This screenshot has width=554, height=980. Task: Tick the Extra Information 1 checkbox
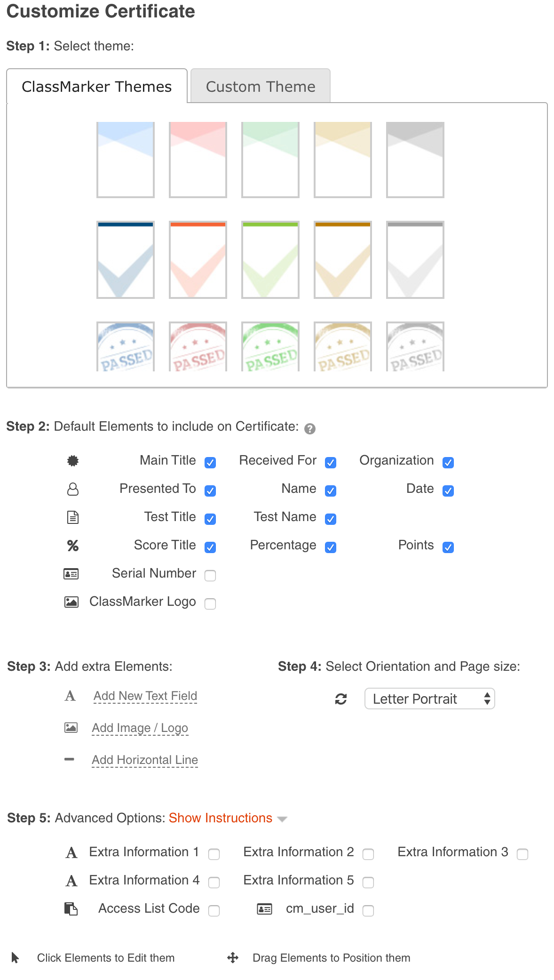click(x=214, y=854)
